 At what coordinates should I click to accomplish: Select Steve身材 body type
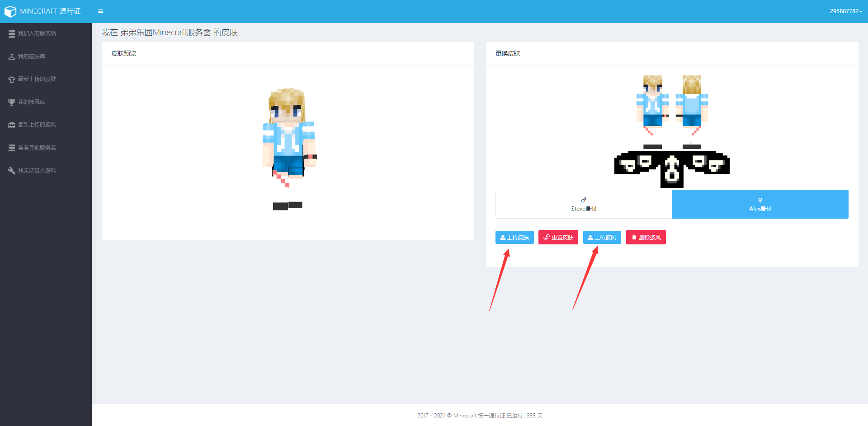click(x=584, y=204)
